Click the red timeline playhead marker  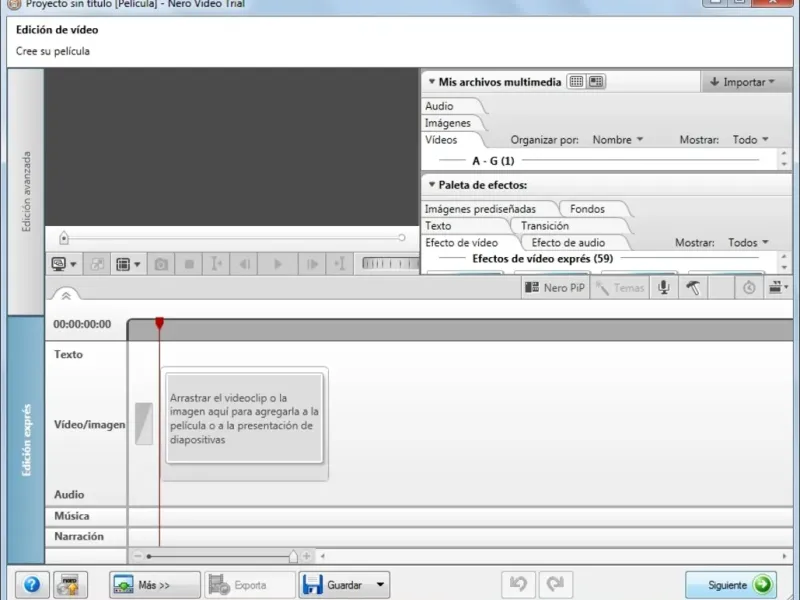tap(160, 323)
